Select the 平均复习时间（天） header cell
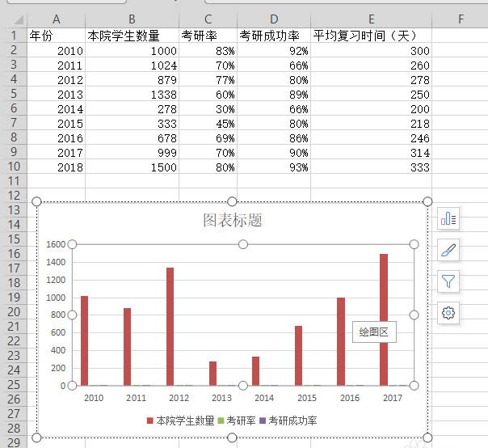 click(x=371, y=36)
